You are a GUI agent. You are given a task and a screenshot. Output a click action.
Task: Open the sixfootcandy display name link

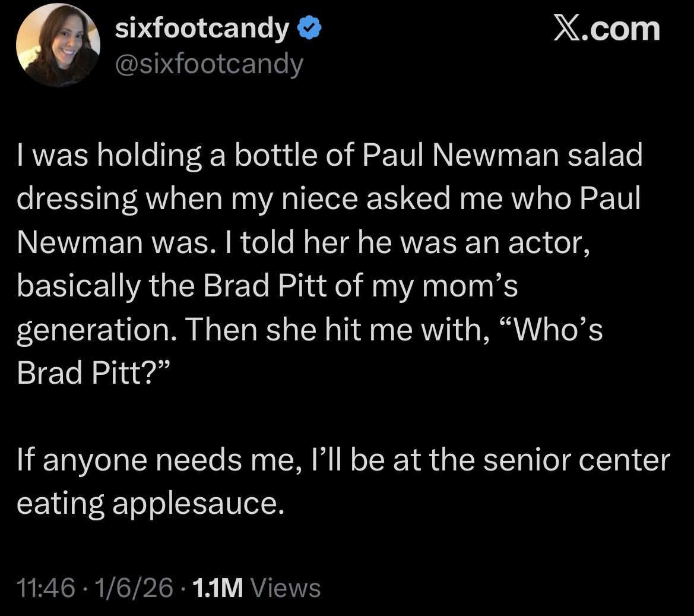pyautogui.click(x=202, y=29)
